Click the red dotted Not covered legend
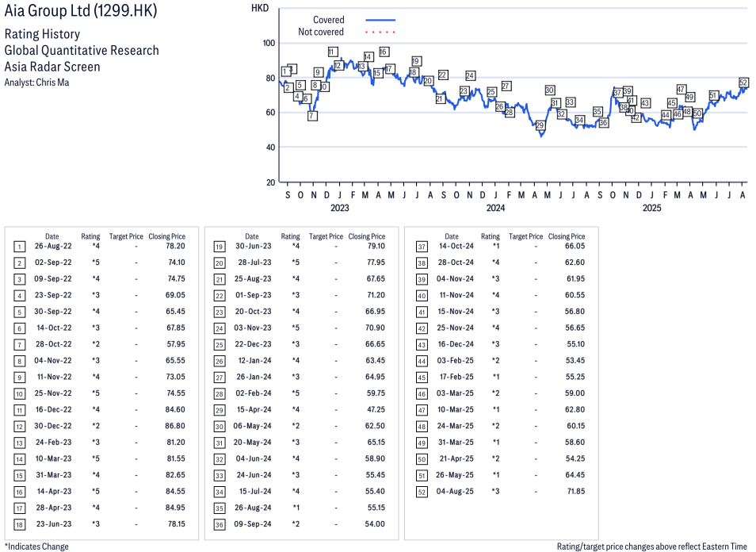The image size is (756, 552). (x=380, y=33)
